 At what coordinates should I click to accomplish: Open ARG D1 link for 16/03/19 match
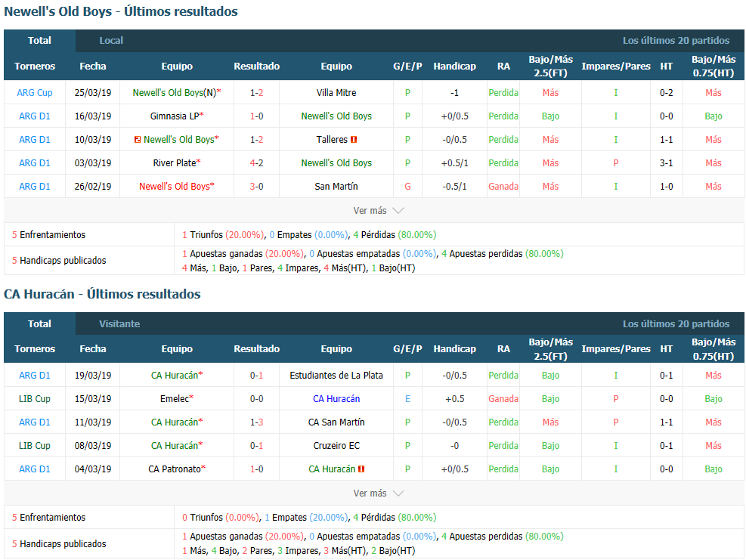coord(35,116)
